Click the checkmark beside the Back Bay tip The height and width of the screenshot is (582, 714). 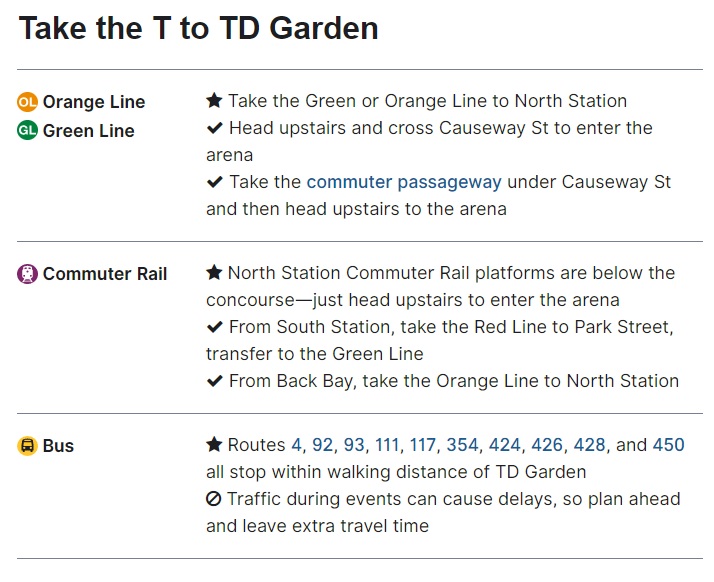pos(214,381)
